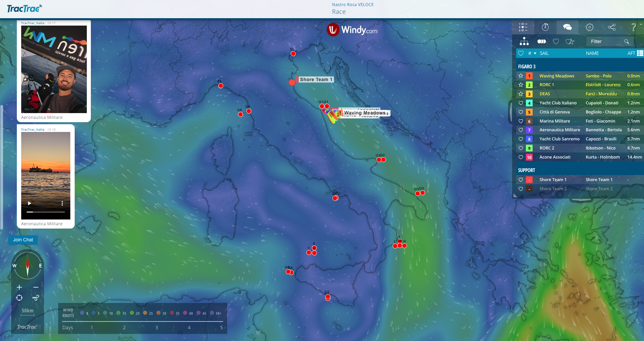Open the question mark help icon
644x341 pixels.
click(634, 27)
